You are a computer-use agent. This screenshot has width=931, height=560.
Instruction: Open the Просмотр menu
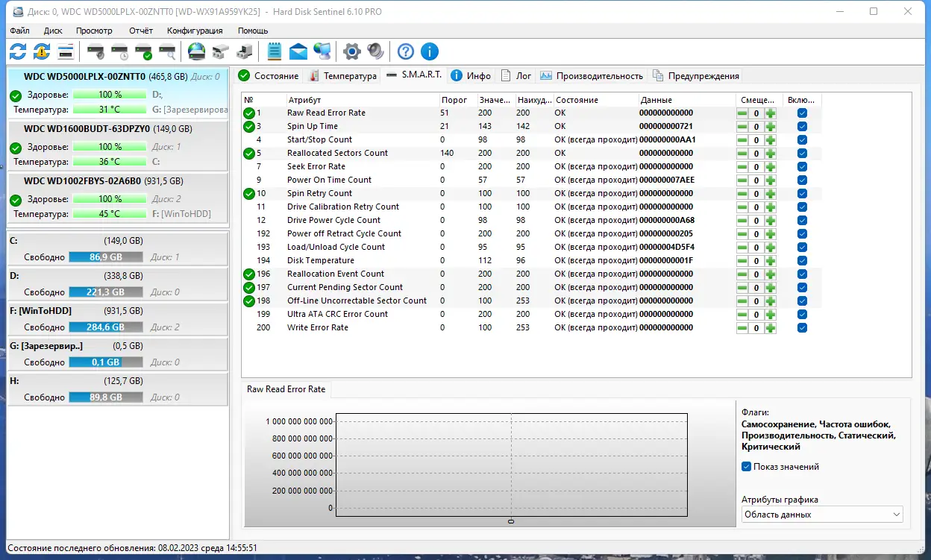[x=94, y=31]
